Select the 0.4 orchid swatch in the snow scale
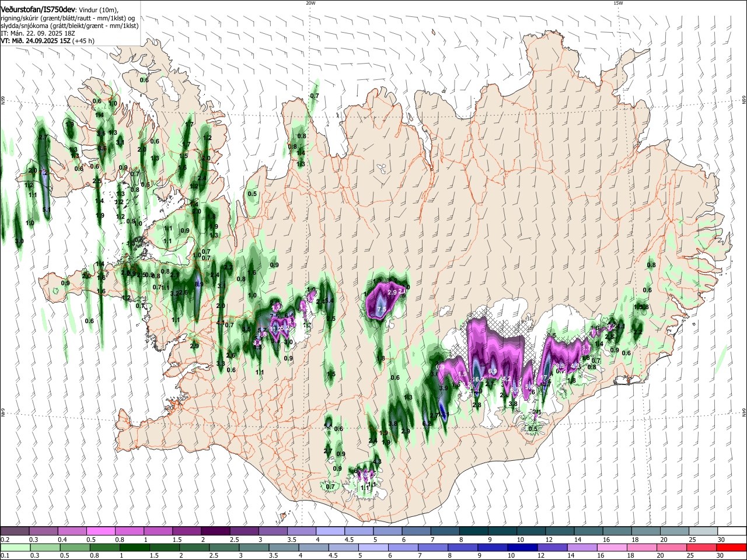Viewport: 747px width, 560px height. (x=72, y=531)
